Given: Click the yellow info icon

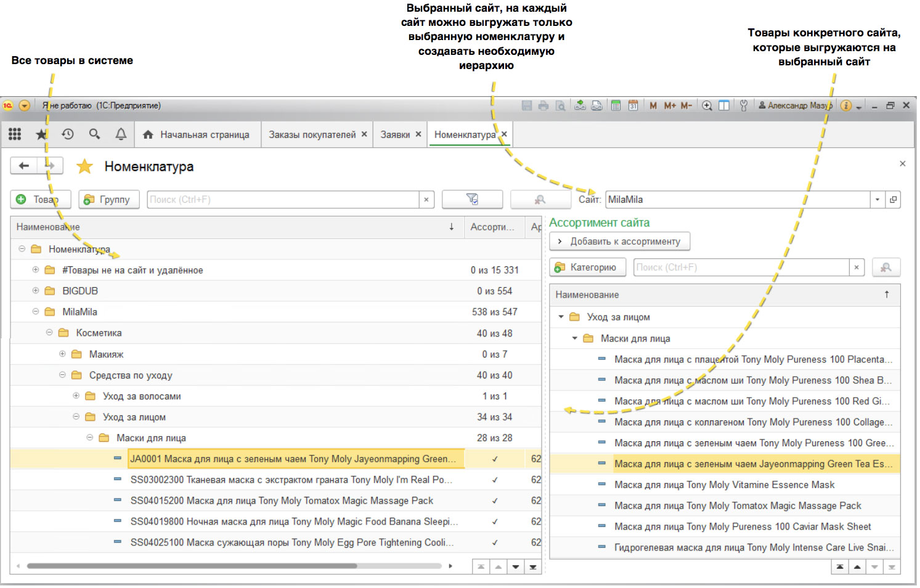Looking at the screenshot, I should [x=846, y=105].
